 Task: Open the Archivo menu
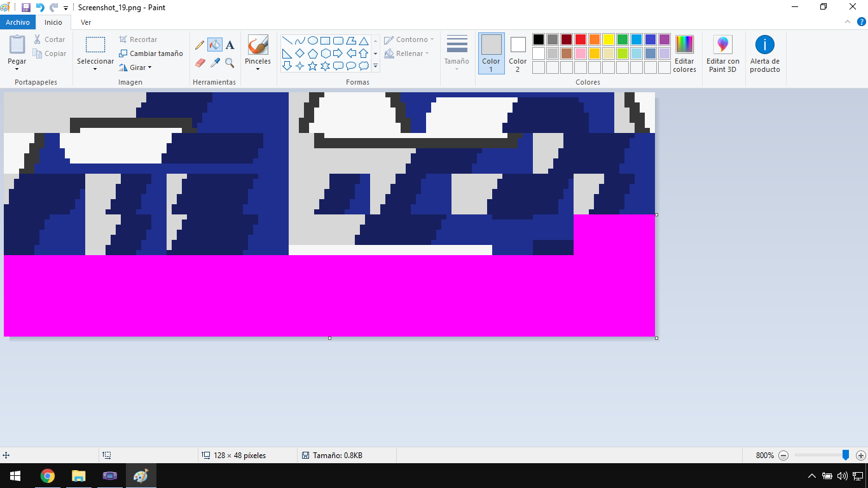17,22
